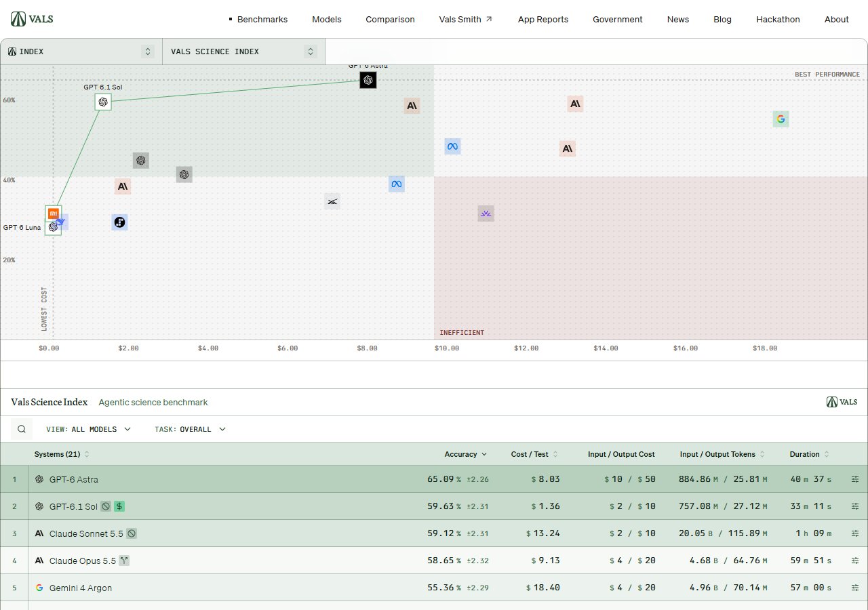
Task: Open row options for Gemini 4 Argon
Action: (x=855, y=588)
